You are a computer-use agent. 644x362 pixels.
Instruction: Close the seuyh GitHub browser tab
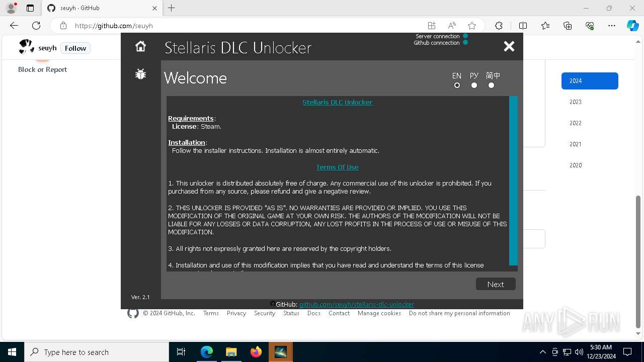(x=154, y=8)
